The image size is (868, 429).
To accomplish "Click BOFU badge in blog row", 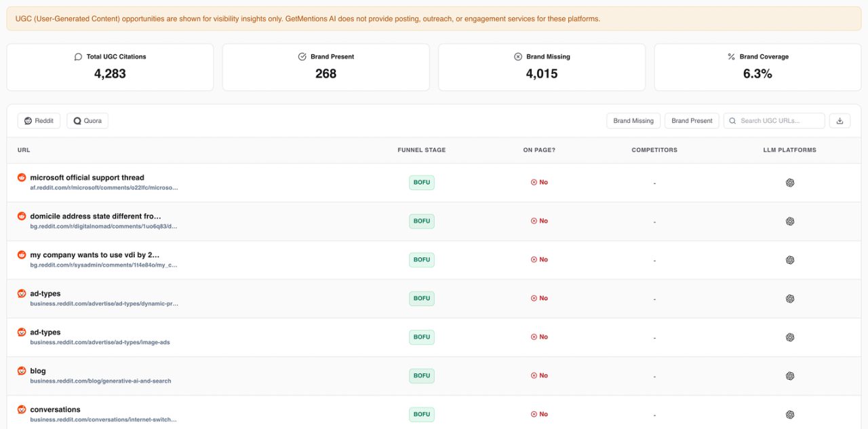I will (422, 376).
